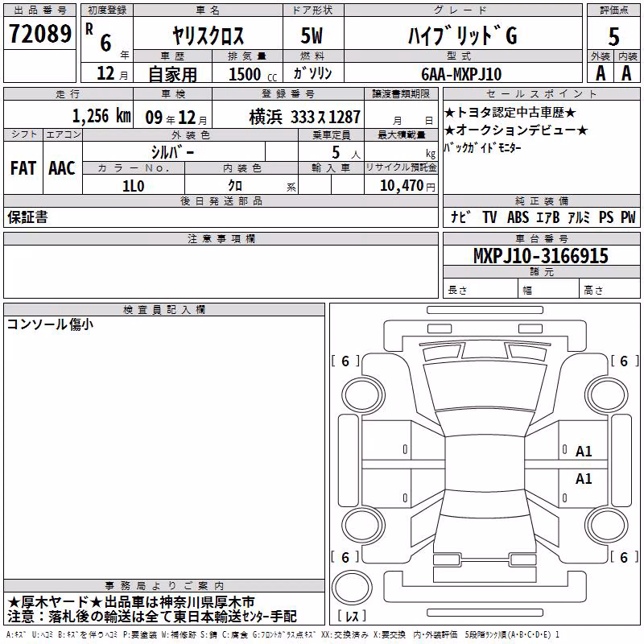Select the car name ヤリスクロス
The height and width of the screenshot is (644, 644).
[x=208, y=35]
